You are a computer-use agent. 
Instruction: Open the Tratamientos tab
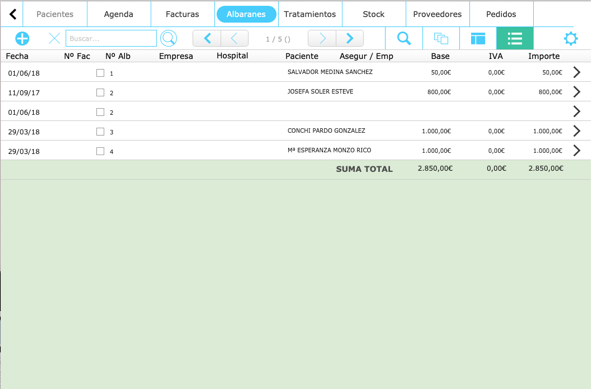click(310, 14)
